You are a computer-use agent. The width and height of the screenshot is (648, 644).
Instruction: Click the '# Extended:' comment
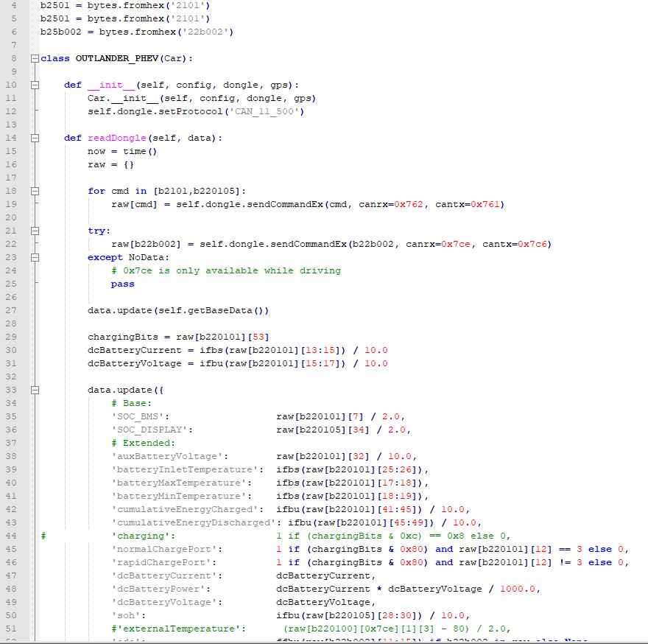144,443
